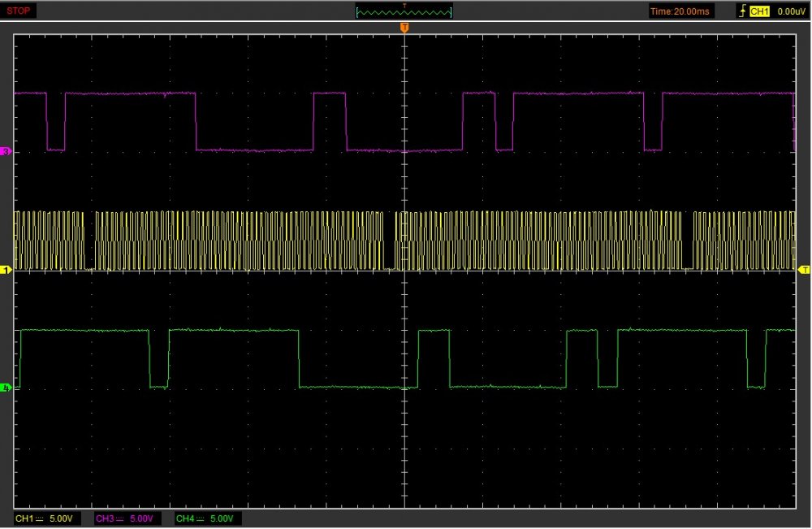Viewport: 812px width, 529px height.
Task: Click the CH4 DC coupling symbol
Action: point(199,518)
